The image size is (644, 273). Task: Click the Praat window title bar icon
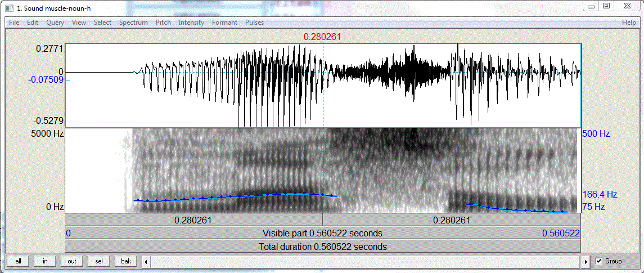tap(10, 7)
